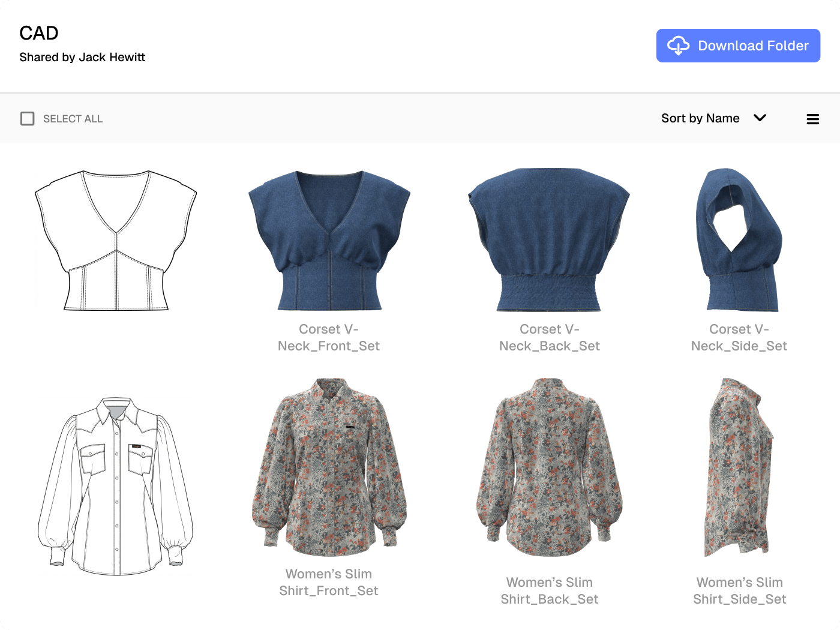Click the Corset V-Neck_Front_Set file name

329,338
